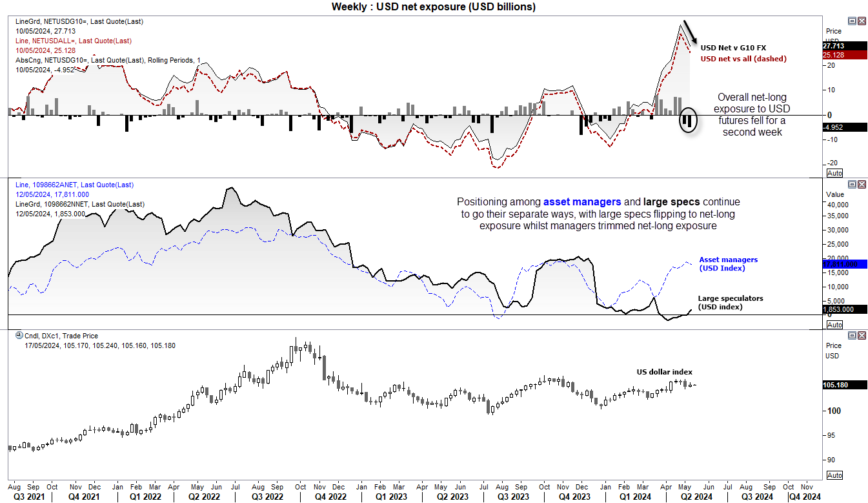Maximize the USD net exposure top panel
This screenshot has width=868, height=503.
[x=852, y=21]
